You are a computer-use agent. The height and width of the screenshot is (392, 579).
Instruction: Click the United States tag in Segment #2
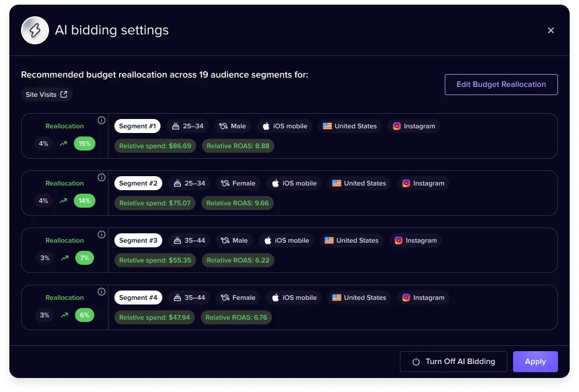point(359,183)
